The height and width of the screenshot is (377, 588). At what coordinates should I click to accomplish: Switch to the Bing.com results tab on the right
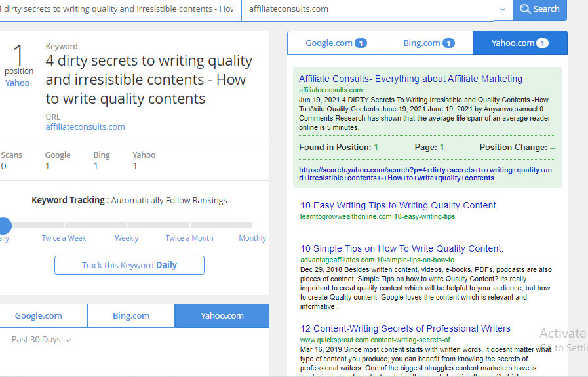[429, 43]
